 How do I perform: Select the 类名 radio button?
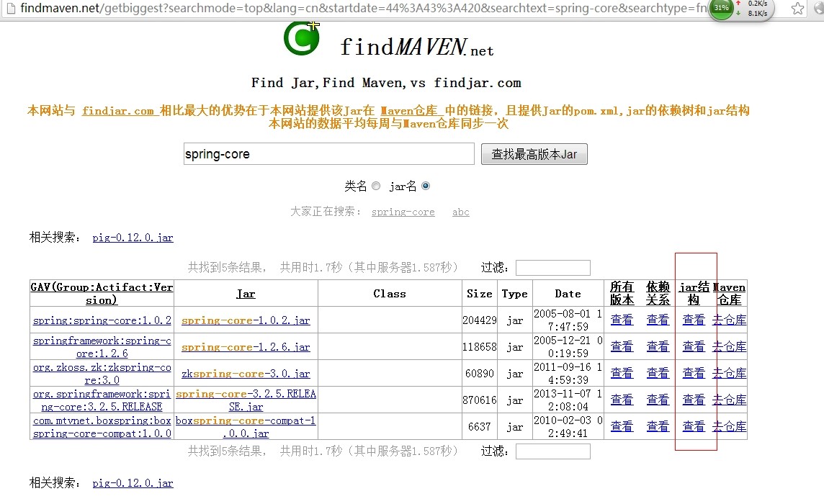pos(376,186)
